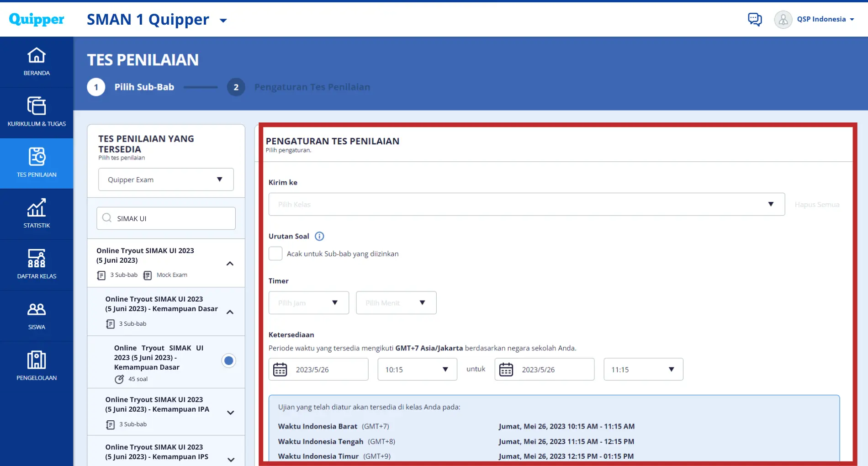Click Waktu Indonesia Timur row
The image size is (868, 466).
(456, 456)
